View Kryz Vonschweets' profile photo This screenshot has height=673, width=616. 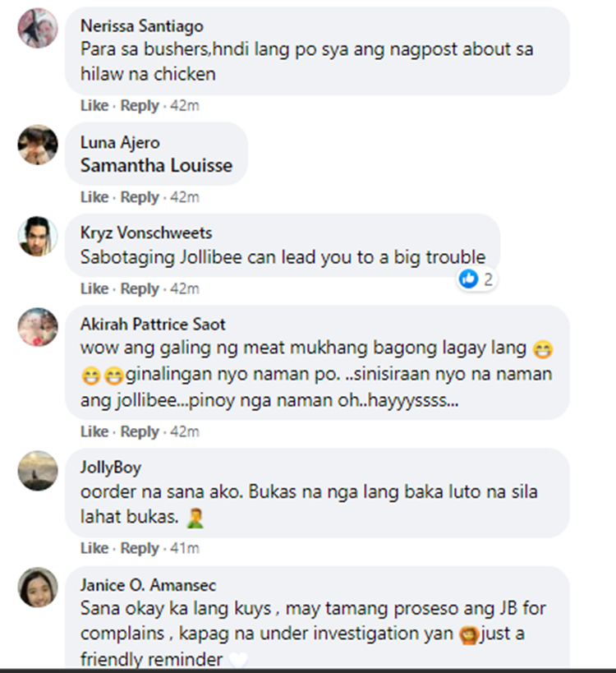point(38,236)
